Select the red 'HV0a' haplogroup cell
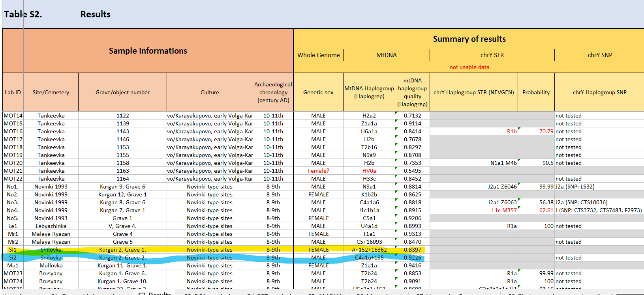This screenshot has width=644, height=295. tap(369, 171)
